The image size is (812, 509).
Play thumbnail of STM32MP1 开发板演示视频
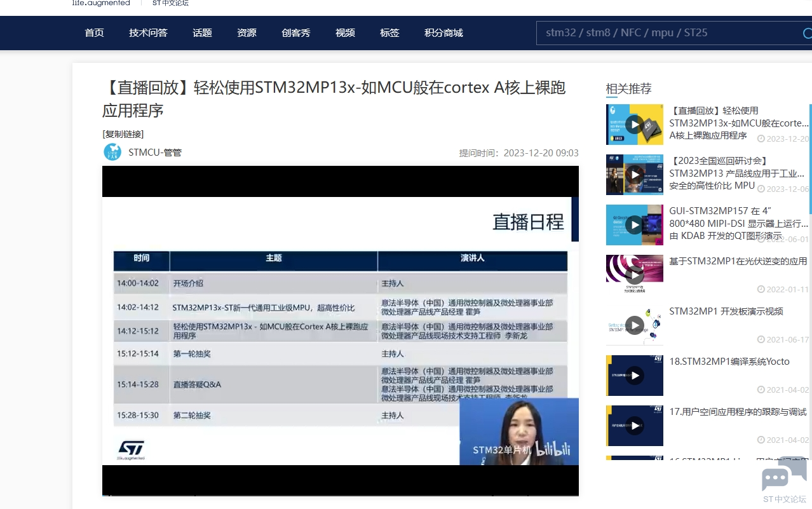[x=634, y=325]
